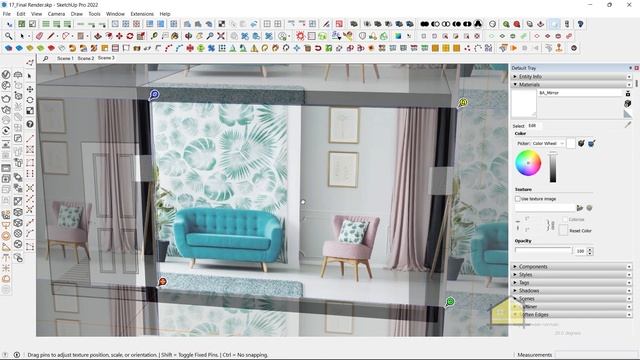Expand the Components panel

(571, 267)
